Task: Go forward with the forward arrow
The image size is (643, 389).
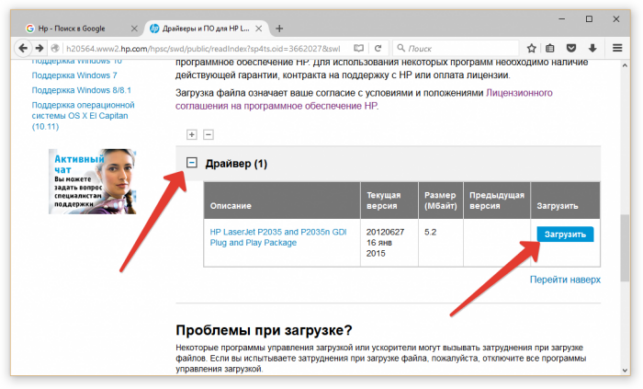Action: point(39,48)
